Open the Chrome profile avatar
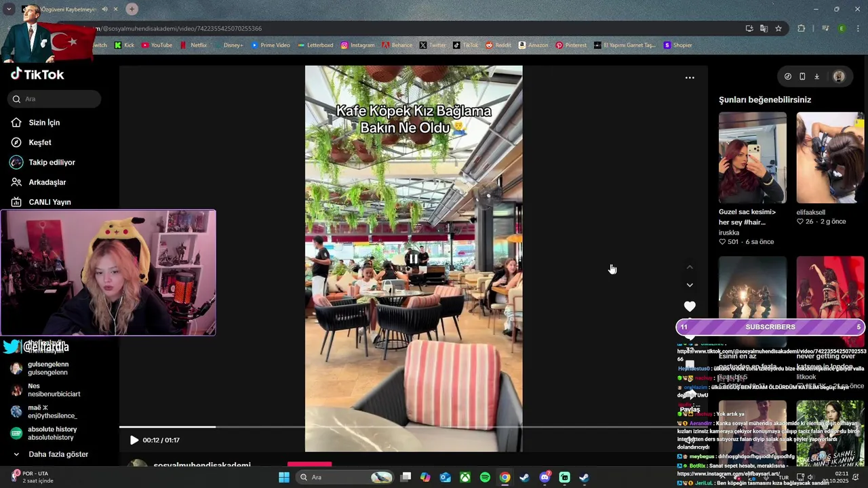The height and width of the screenshot is (488, 868). pos(842,28)
